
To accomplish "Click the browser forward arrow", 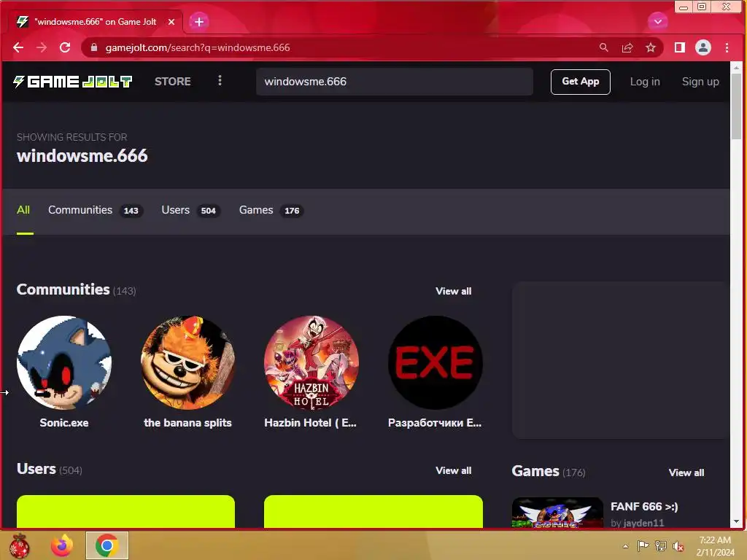I will [x=42, y=47].
